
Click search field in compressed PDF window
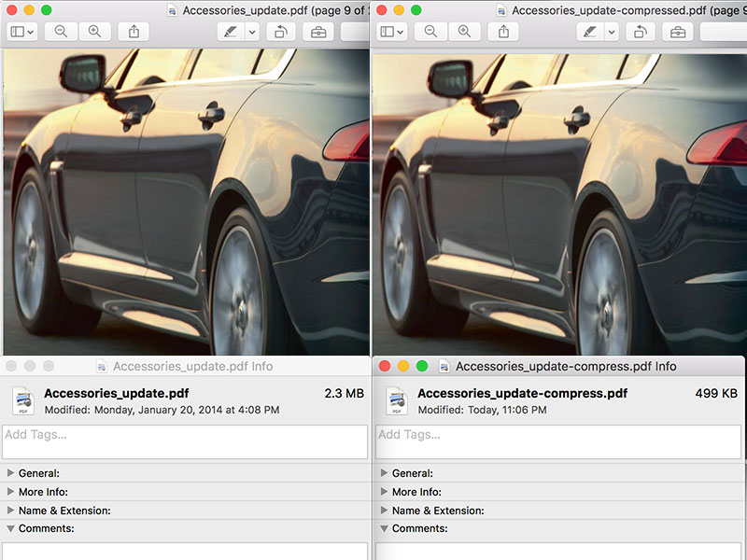point(723,32)
